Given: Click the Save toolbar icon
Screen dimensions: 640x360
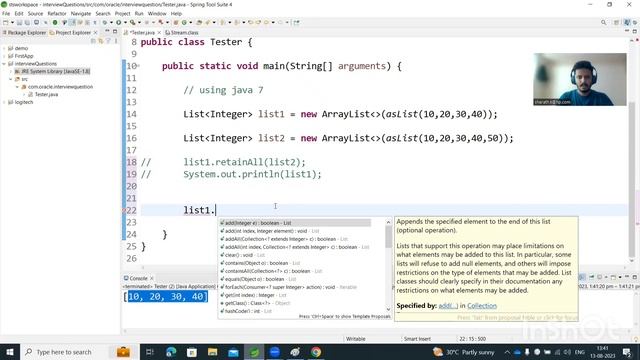Looking at the screenshot, I should pyautogui.click(x=19, y=22).
